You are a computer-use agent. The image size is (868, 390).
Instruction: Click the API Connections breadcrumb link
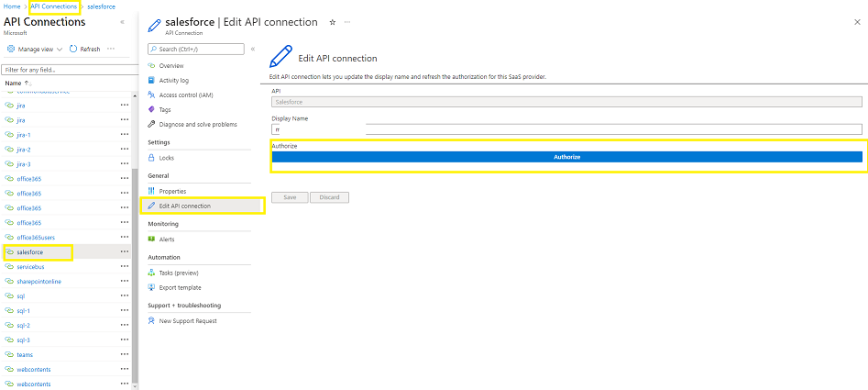[x=54, y=6]
